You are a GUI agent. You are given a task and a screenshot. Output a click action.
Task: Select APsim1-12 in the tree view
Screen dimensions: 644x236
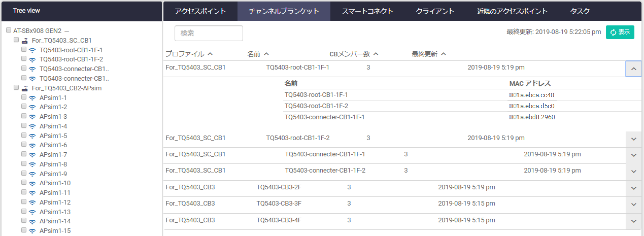tap(55, 202)
